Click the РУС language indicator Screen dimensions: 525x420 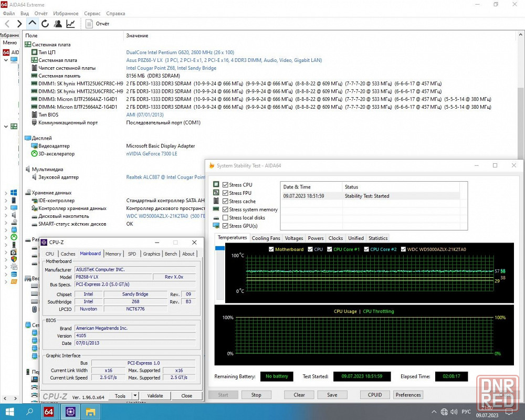pyautogui.click(x=466, y=412)
